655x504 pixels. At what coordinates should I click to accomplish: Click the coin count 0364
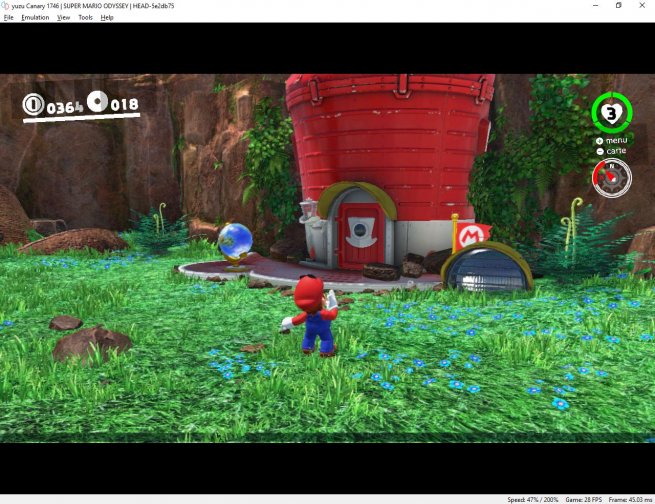tap(65, 108)
